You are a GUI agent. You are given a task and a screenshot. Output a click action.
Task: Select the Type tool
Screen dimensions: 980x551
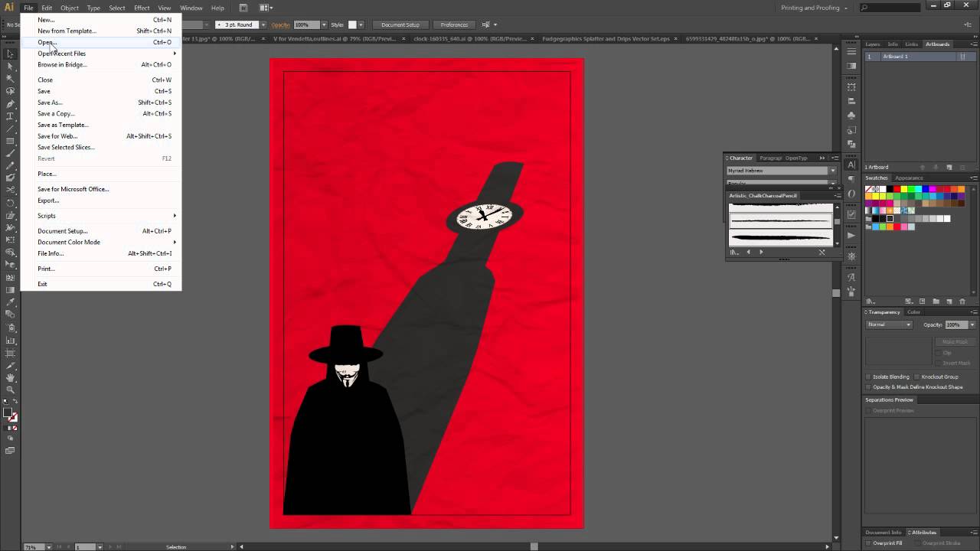coord(10,116)
